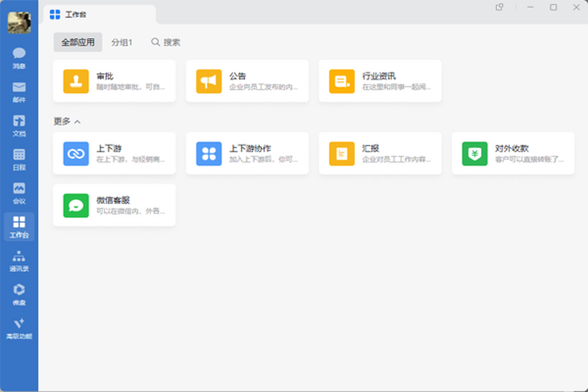The image size is (588, 392).
Task: Click the 汇报 report document icon
Action: pyautogui.click(x=342, y=153)
